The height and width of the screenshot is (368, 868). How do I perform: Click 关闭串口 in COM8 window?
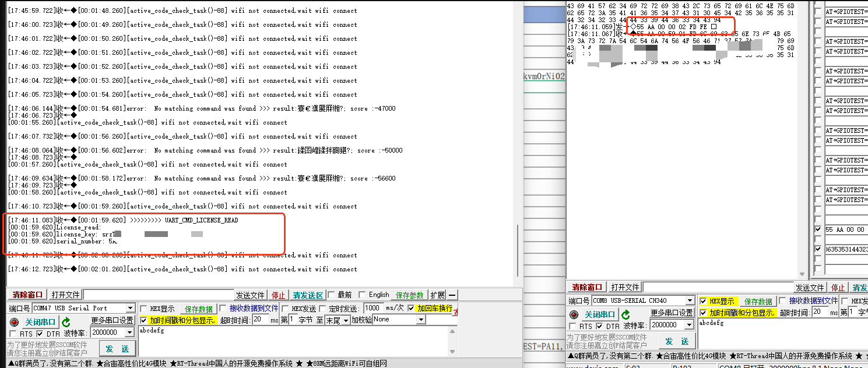(599, 315)
